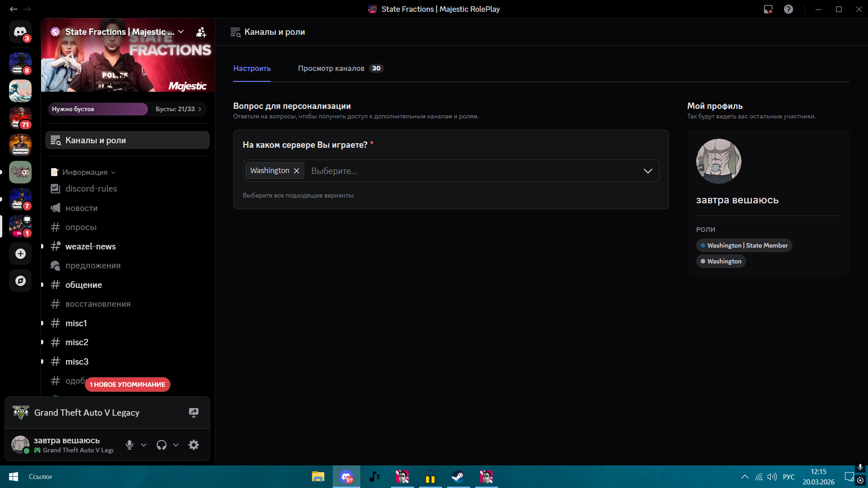868x488 pixels.
Task: Click the 1 НОВОЕ УПОМИНАНИЕ button
Action: (x=127, y=385)
